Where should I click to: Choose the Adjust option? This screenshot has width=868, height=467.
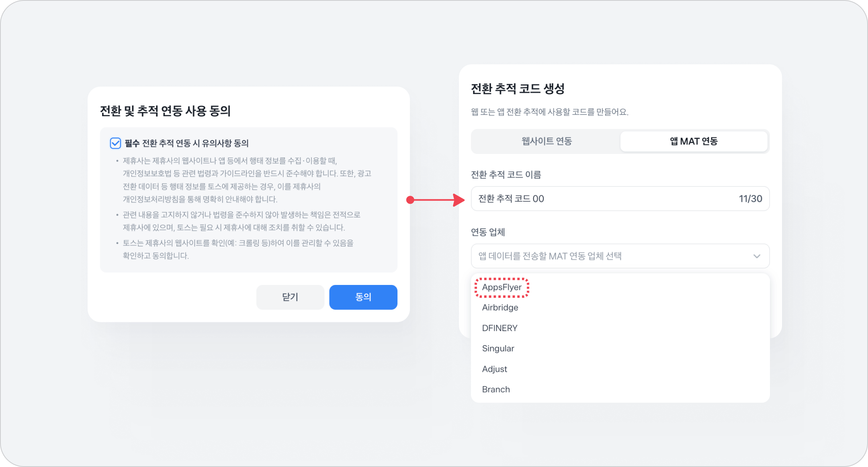tap(494, 369)
